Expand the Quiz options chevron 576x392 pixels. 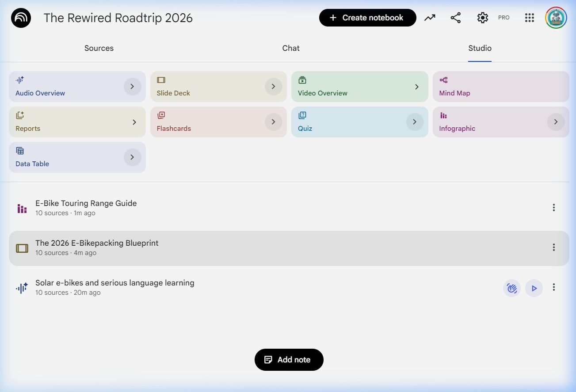point(415,122)
